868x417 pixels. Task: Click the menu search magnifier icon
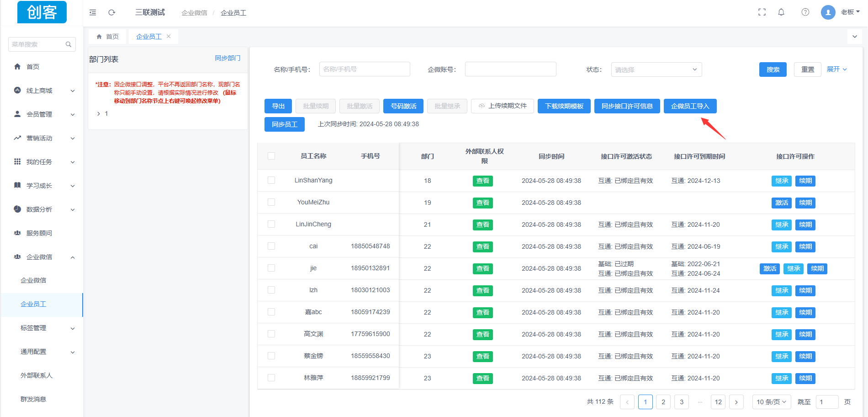[69, 44]
